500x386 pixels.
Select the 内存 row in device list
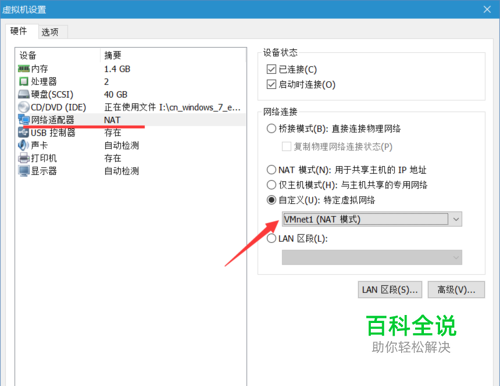131,69
